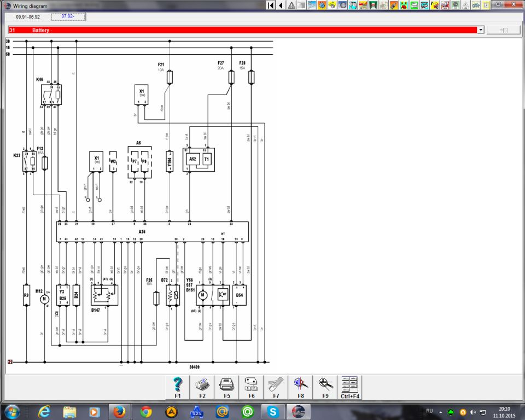This screenshot has width=525, height=420.
Task: Open Skype from the taskbar
Action: (x=273, y=412)
